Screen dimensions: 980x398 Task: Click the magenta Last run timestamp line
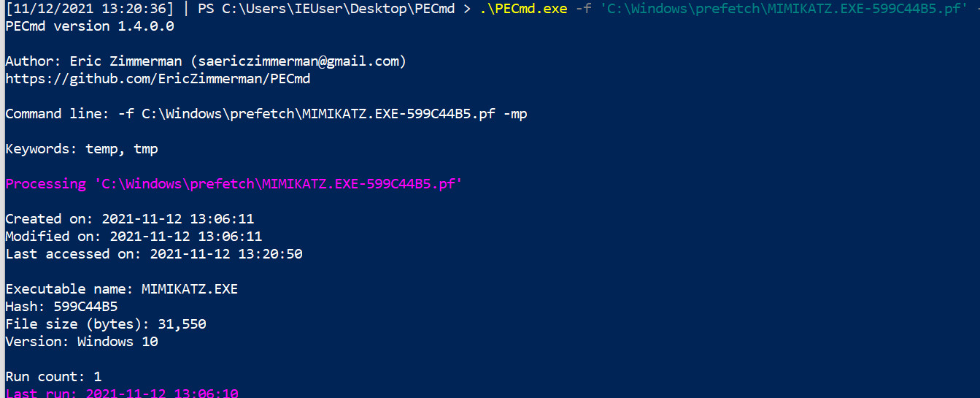point(122,394)
